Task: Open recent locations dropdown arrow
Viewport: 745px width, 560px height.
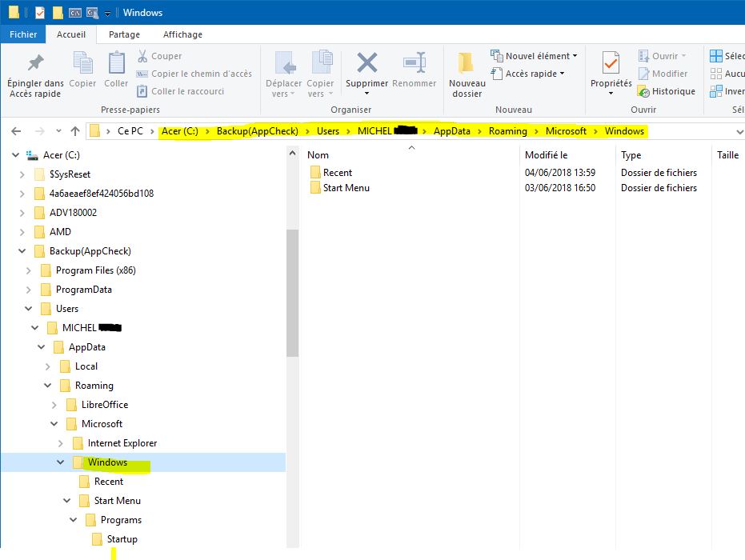Action: pos(58,130)
